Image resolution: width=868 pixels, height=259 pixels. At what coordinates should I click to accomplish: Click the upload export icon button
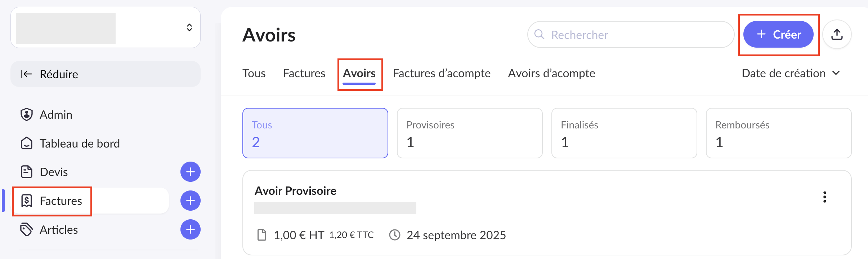(837, 34)
